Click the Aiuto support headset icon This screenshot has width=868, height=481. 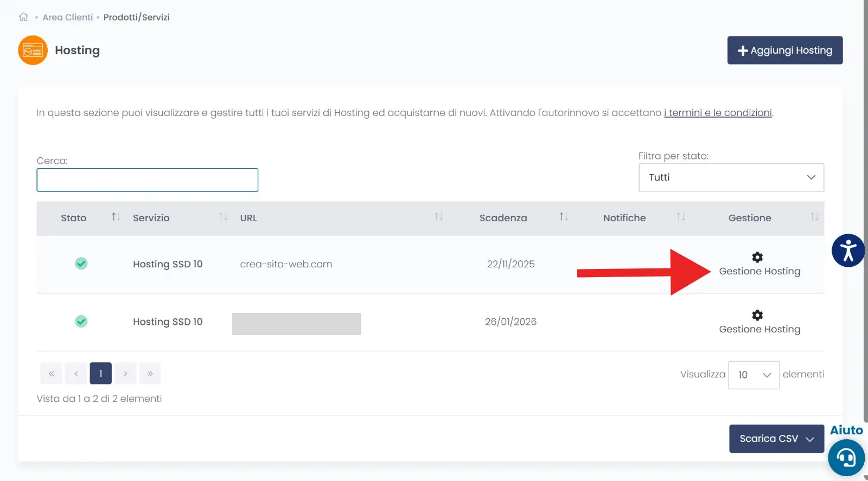coord(846,458)
